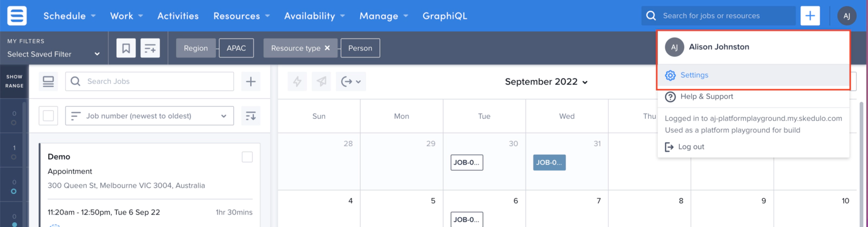Screen dimensions: 868x227
Task: Click the Alison Johnston profile entry
Action: pyautogui.click(x=754, y=47)
